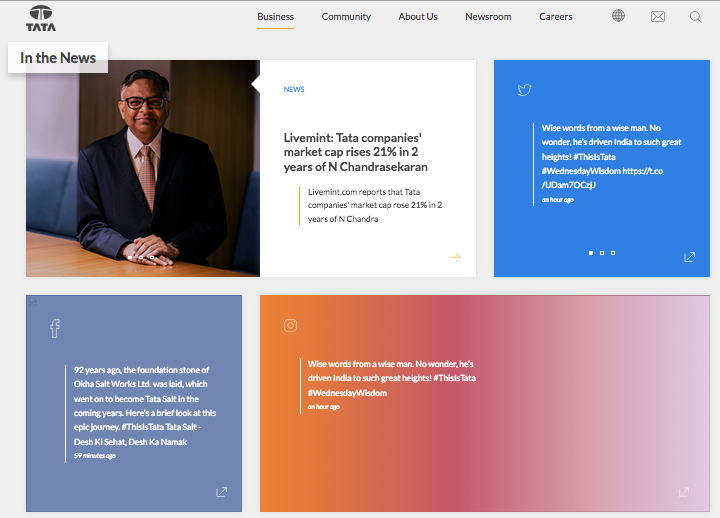
Task: Open the About Us menu
Action: click(418, 17)
